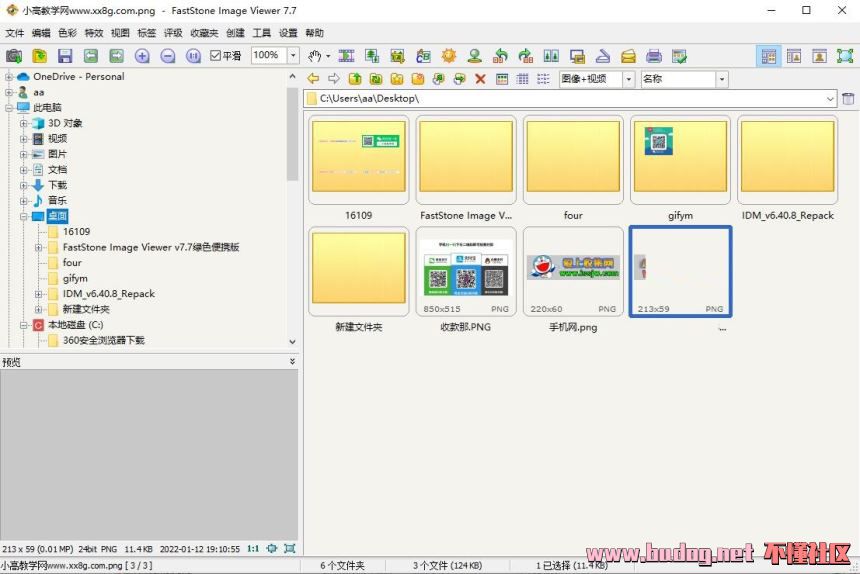Viewport: 860px width, 574px height.
Task: Click the red X delete icon
Action: (x=480, y=79)
